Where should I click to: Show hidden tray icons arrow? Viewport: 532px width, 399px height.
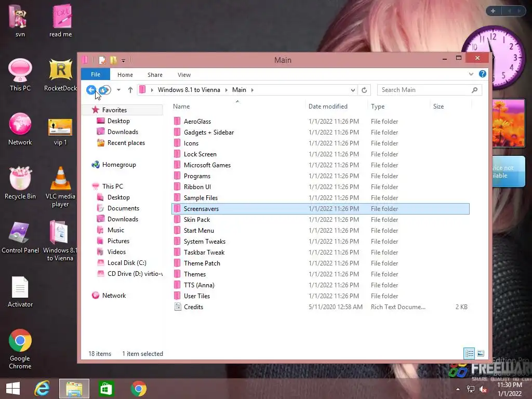click(x=458, y=389)
